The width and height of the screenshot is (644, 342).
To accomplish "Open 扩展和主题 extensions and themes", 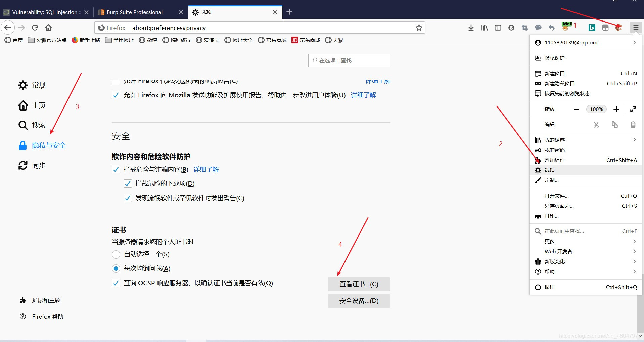I will [40, 300].
